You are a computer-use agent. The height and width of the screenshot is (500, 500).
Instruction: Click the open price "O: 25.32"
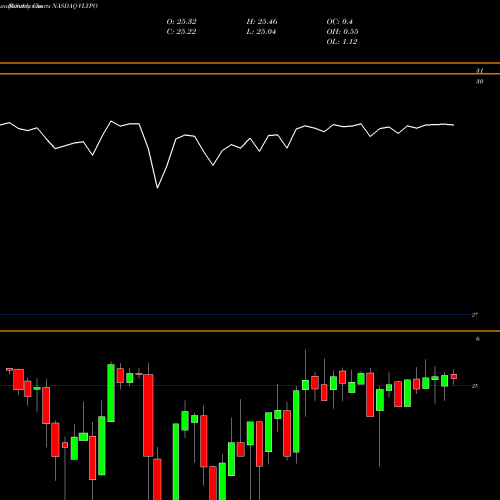tap(181, 22)
